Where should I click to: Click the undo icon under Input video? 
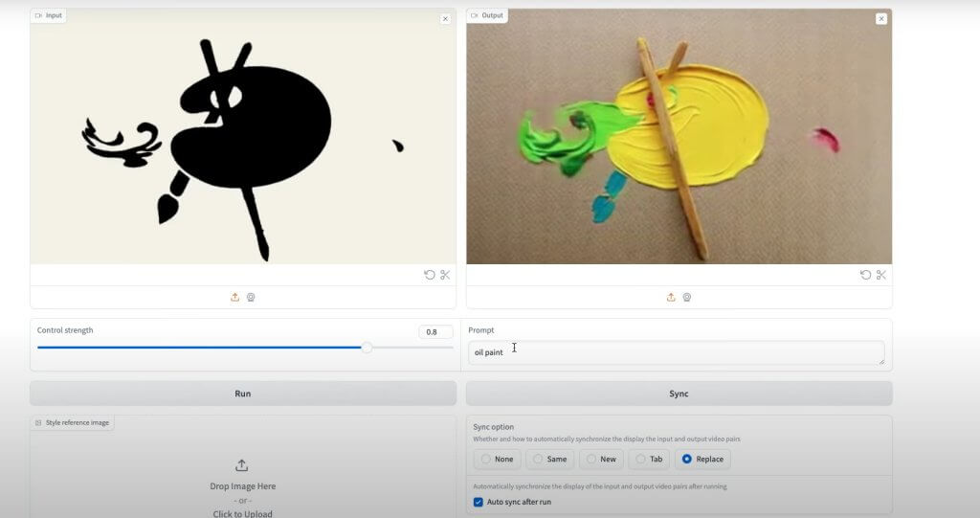pyautogui.click(x=430, y=275)
